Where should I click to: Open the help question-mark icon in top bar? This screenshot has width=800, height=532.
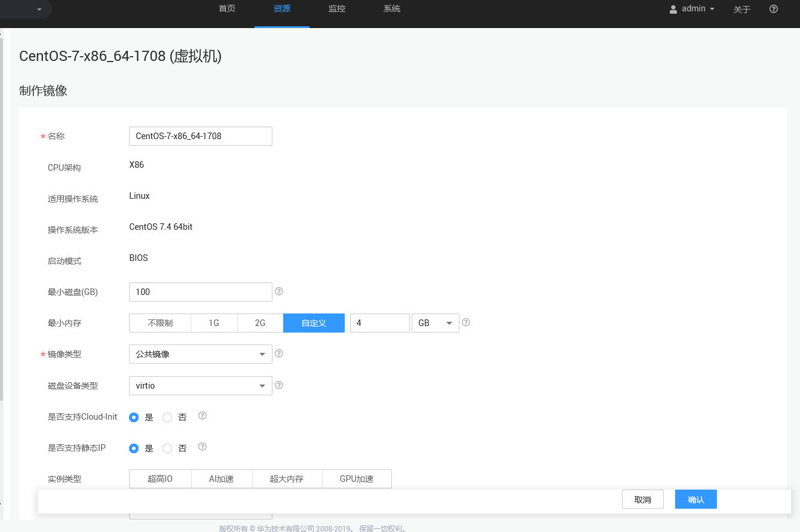click(x=774, y=9)
